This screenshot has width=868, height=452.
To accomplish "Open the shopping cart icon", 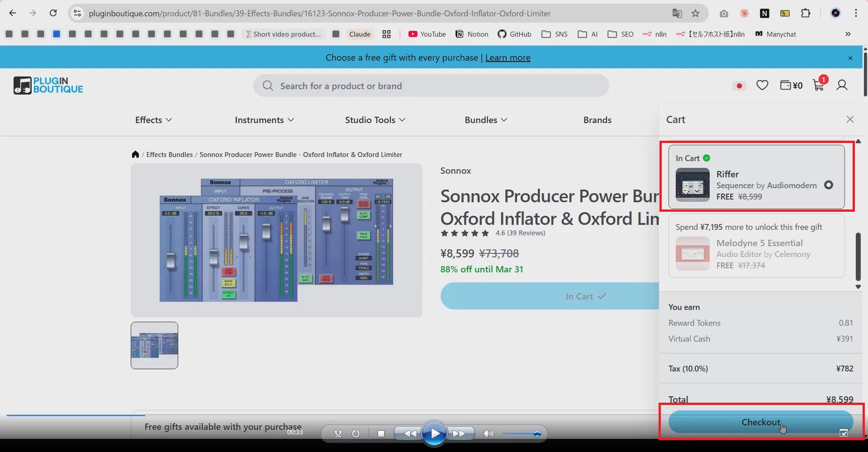I will pos(818,85).
